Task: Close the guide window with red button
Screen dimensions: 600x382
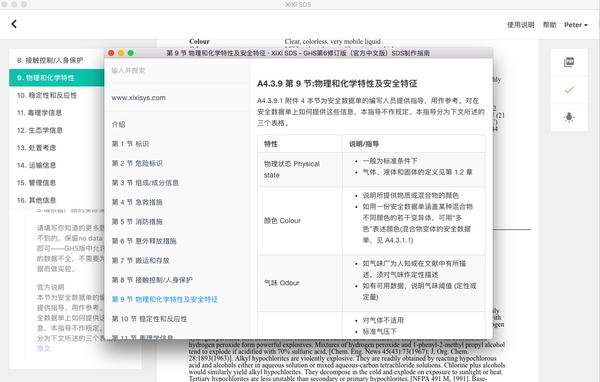Action: tap(111, 53)
